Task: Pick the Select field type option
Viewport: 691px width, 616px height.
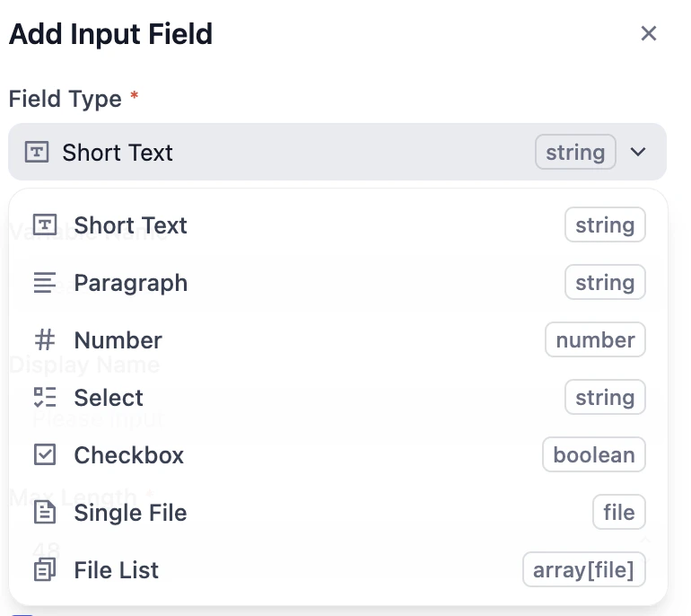Action: tap(109, 398)
